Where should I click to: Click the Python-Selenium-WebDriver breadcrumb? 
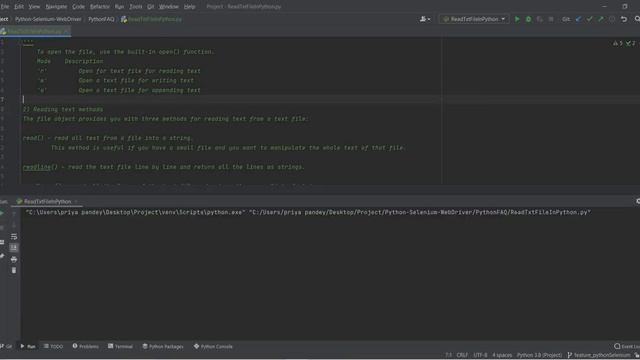48,19
